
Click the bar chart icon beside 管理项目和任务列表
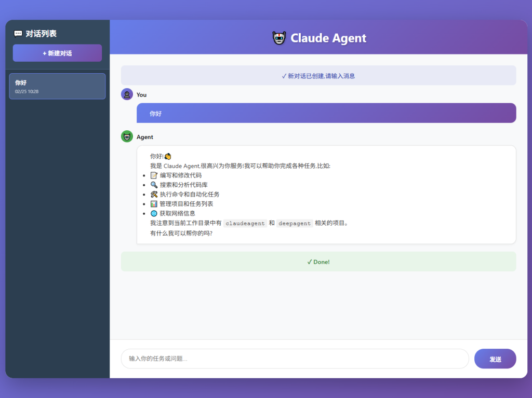154,204
